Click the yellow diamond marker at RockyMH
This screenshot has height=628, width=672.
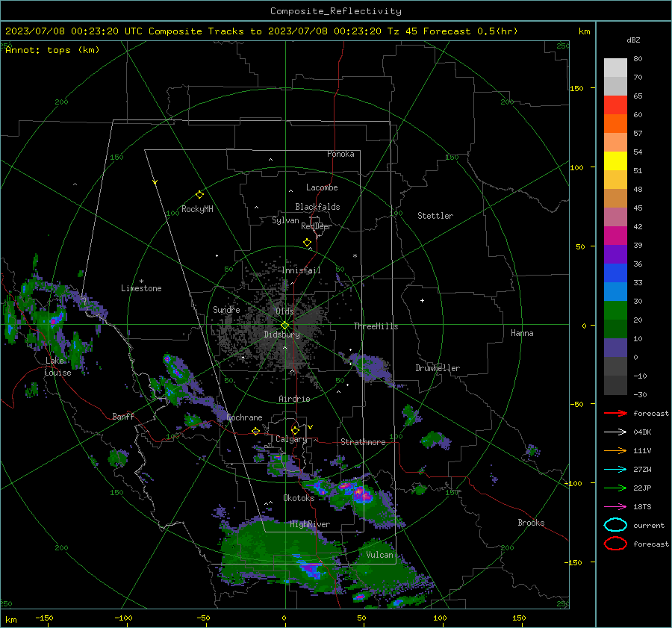click(x=199, y=195)
